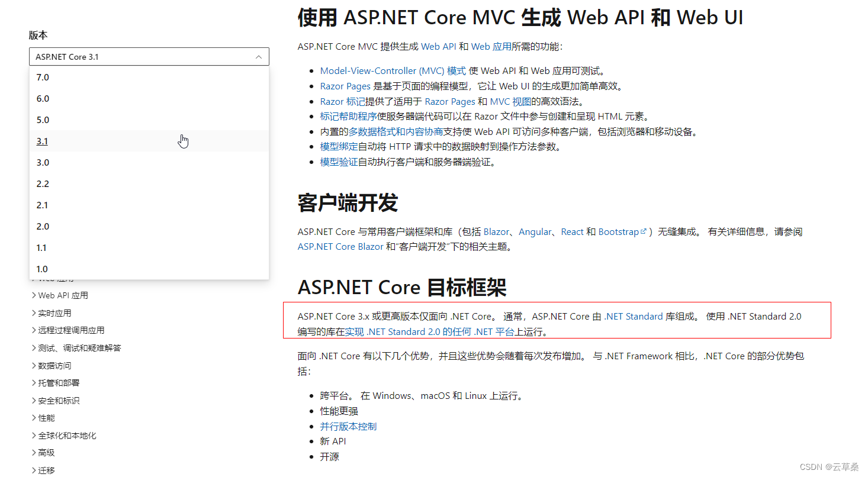The height and width of the screenshot is (477, 868).
Task: Open the 全球化和本地化 section
Action: (x=64, y=436)
